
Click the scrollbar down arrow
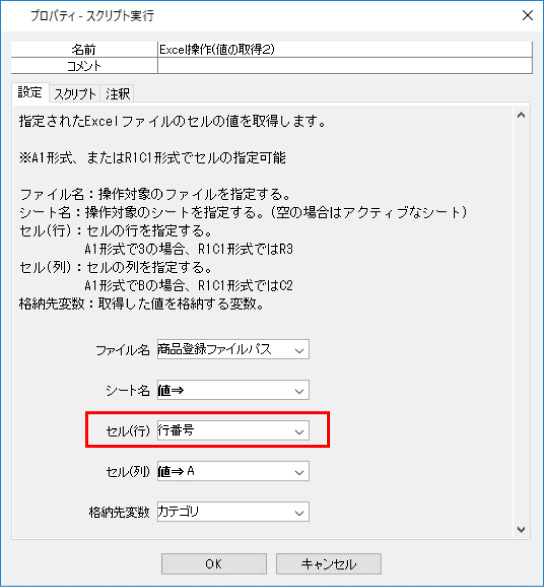pos(521,529)
